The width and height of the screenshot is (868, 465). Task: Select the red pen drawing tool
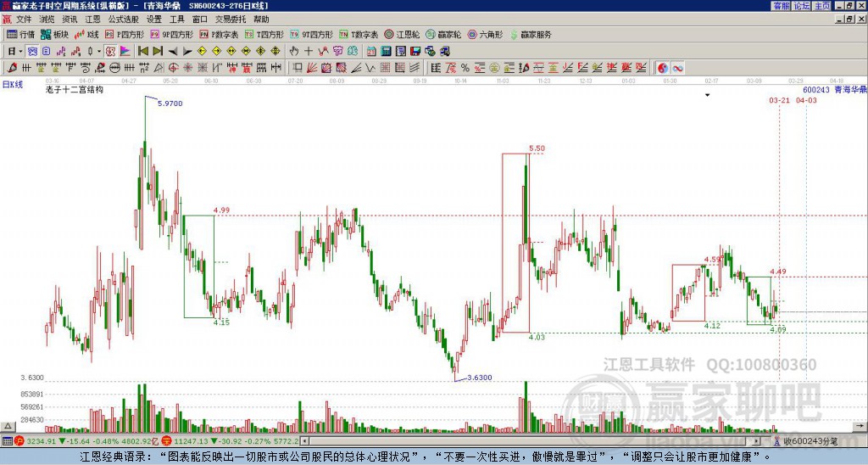click(12, 68)
